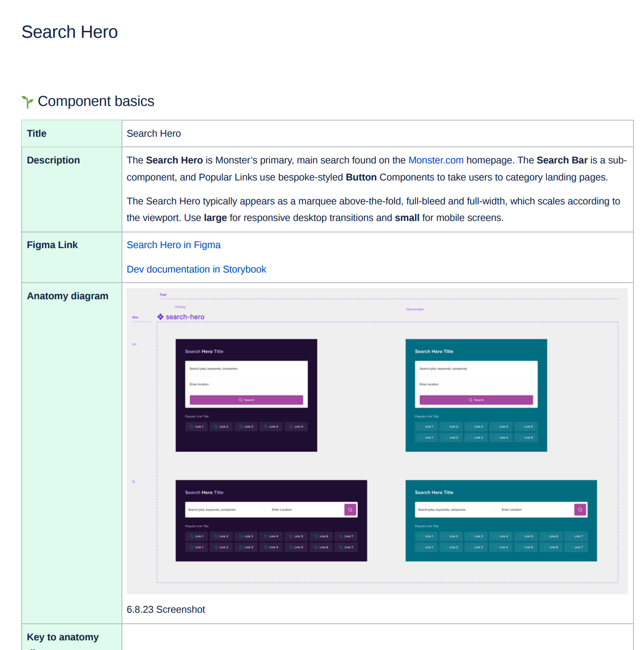Image resolution: width=644 pixels, height=650 pixels.
Task: Select the Anatomy diagram row label cell
Action: 72,453
